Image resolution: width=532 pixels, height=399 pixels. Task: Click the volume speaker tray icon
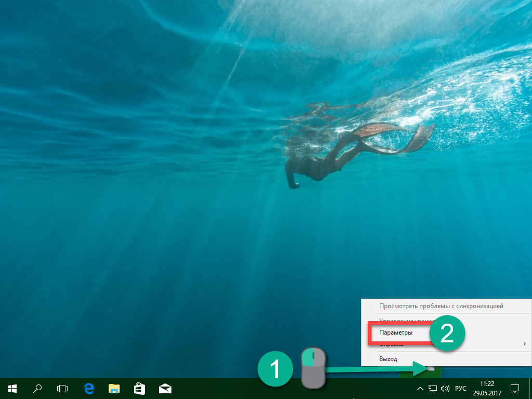(x=445, y=388)
